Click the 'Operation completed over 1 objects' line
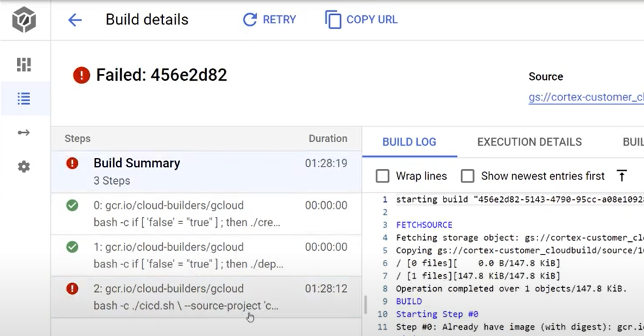644x336 pixels. (x=511, y=289)
